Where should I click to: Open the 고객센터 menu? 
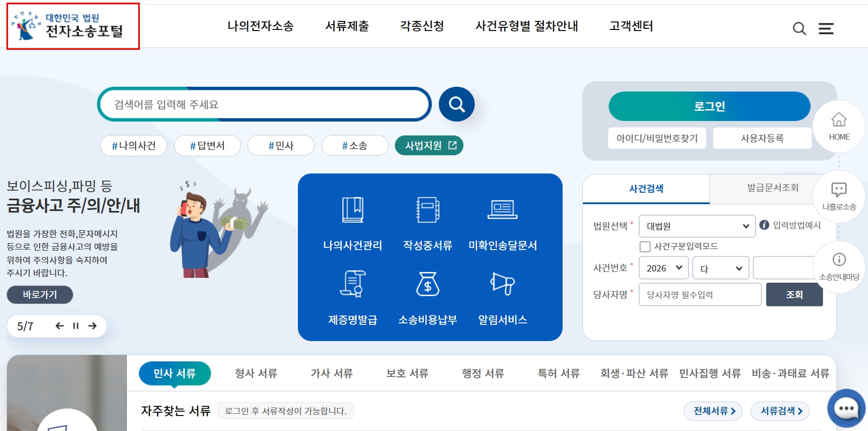coord(631,26)
